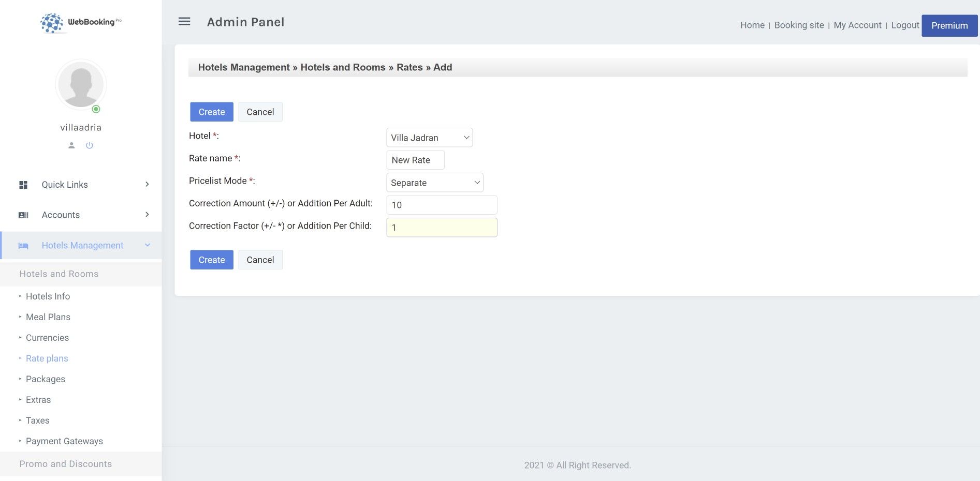This screenshot has height=481, width=980.
Task: Click the Accounts contact card icon
Action: coord(23,215)
